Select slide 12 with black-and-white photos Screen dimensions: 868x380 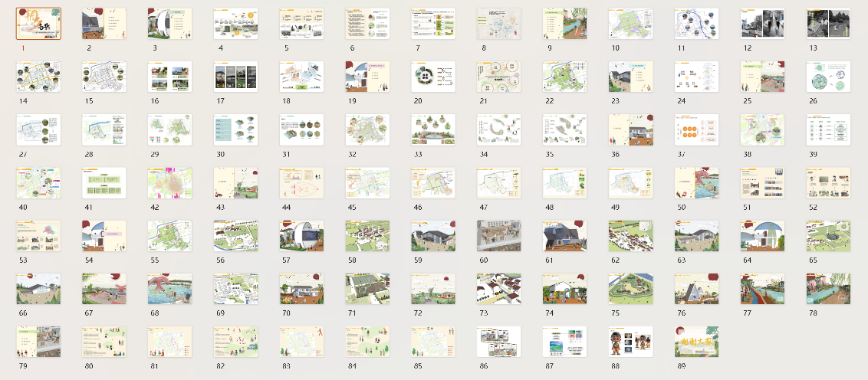[x=762, y=24]
